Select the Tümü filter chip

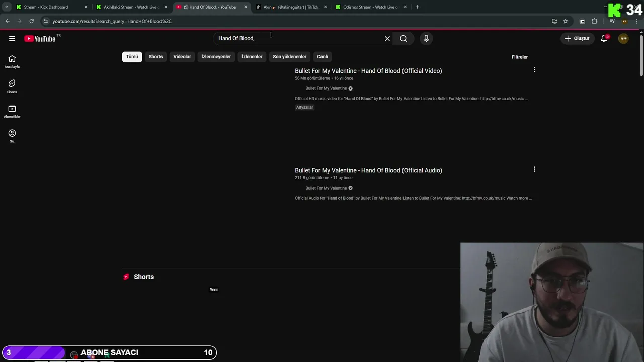(x=132, y=57)
